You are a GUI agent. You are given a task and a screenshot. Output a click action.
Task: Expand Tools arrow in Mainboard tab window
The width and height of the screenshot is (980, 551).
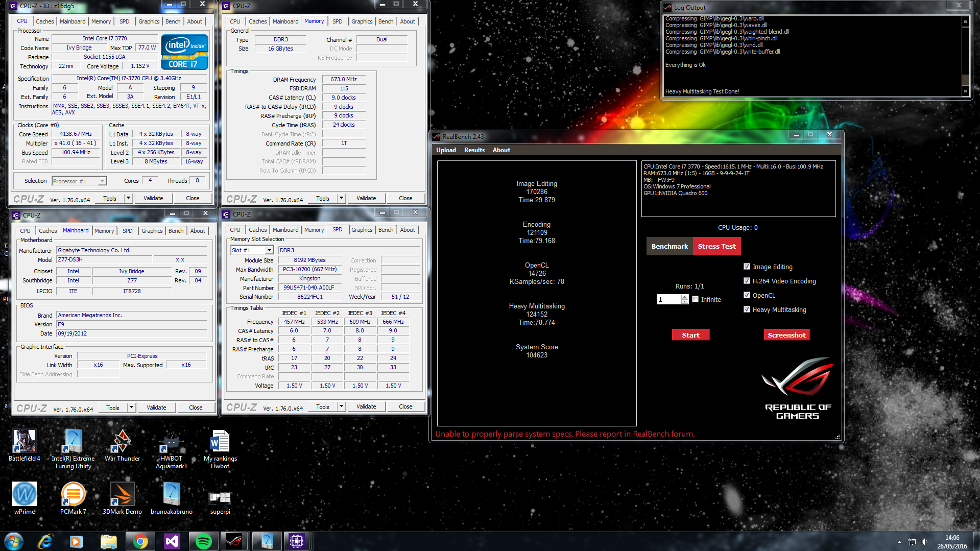132,408
